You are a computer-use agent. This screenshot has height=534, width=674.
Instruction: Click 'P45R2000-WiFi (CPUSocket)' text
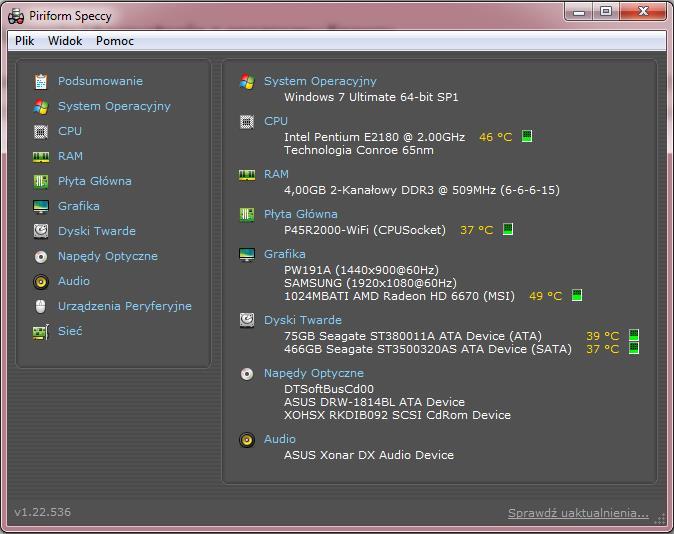[365, 230]
